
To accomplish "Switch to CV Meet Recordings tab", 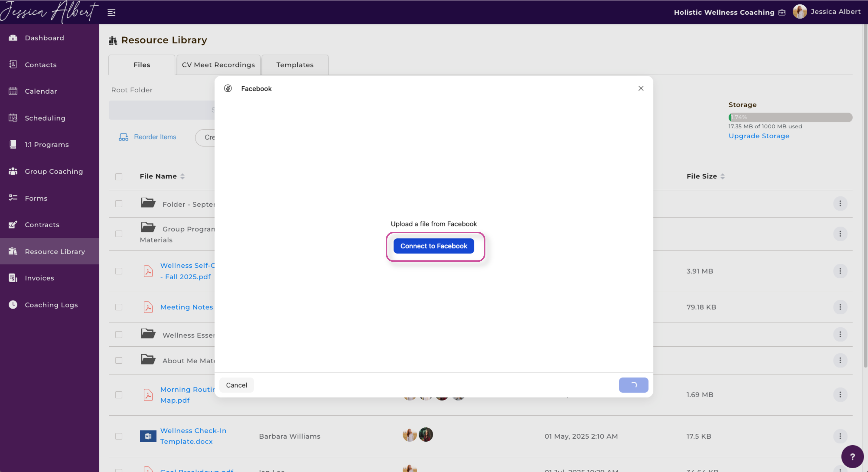I will pos(218,65).
